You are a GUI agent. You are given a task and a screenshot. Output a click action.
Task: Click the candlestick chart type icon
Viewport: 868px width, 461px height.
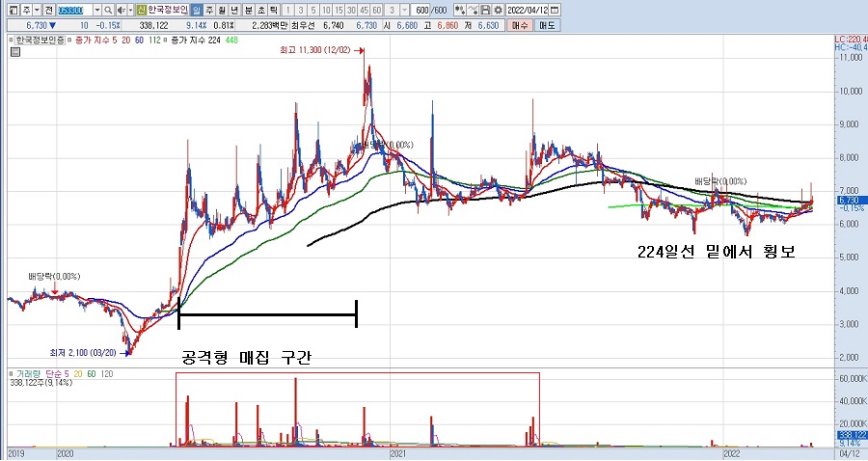[459, 10]
